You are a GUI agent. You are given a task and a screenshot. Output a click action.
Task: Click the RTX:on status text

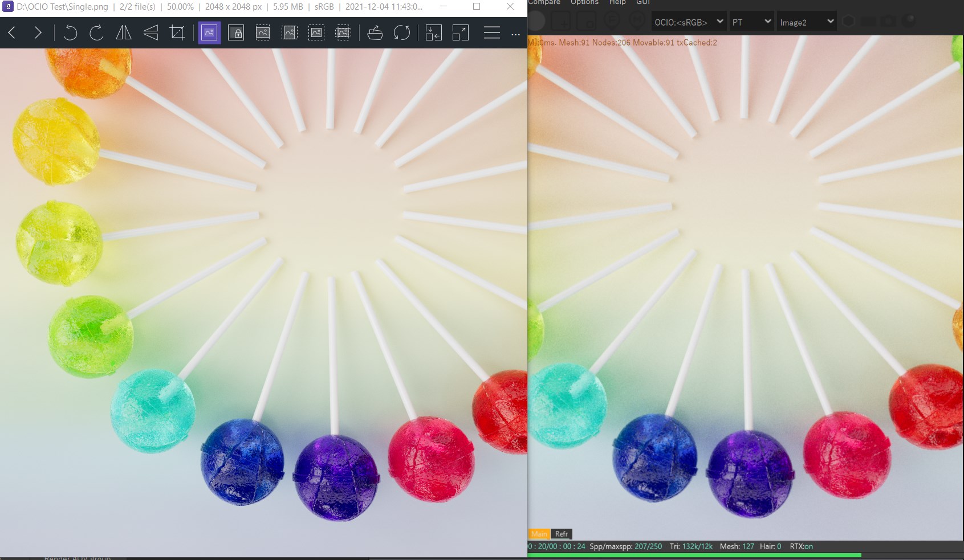tap(802, 546)
